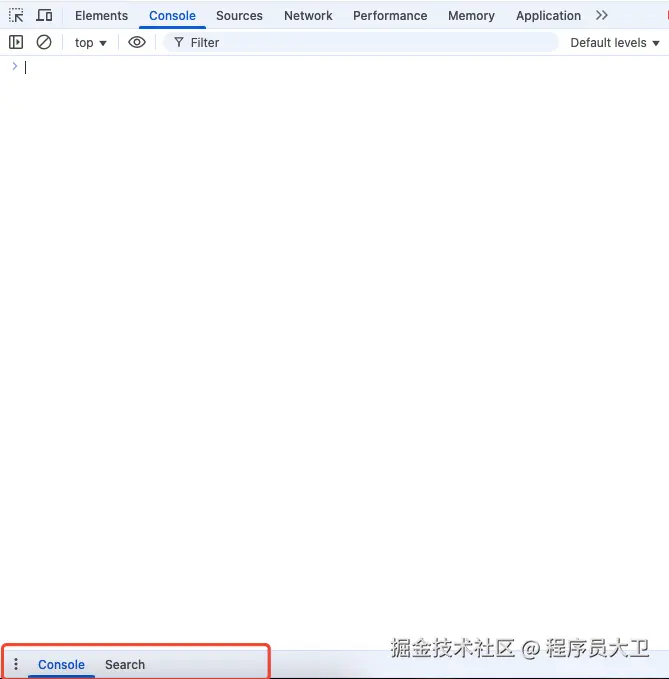Toggle the device toolbar icon

tap(44, 15)
